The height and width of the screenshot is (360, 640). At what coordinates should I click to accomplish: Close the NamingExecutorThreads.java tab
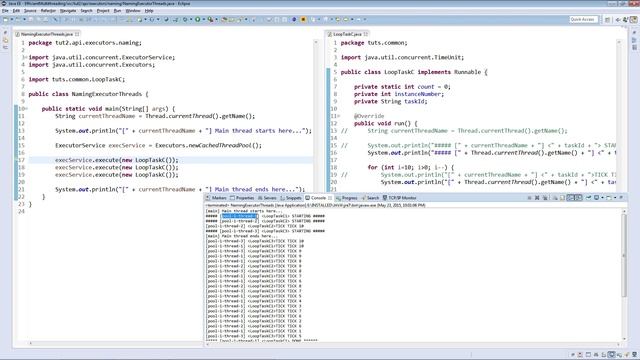coord(77,34)
